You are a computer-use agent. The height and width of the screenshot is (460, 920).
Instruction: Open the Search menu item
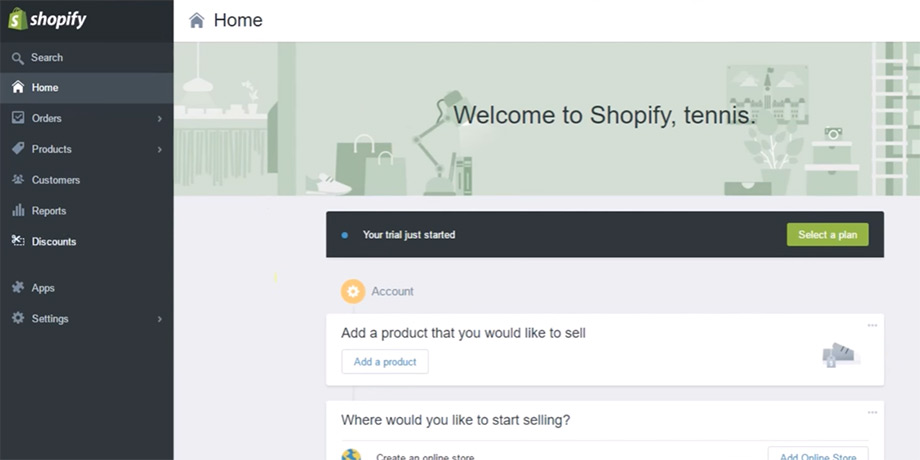pyautogui.click(x=87, y=58)
